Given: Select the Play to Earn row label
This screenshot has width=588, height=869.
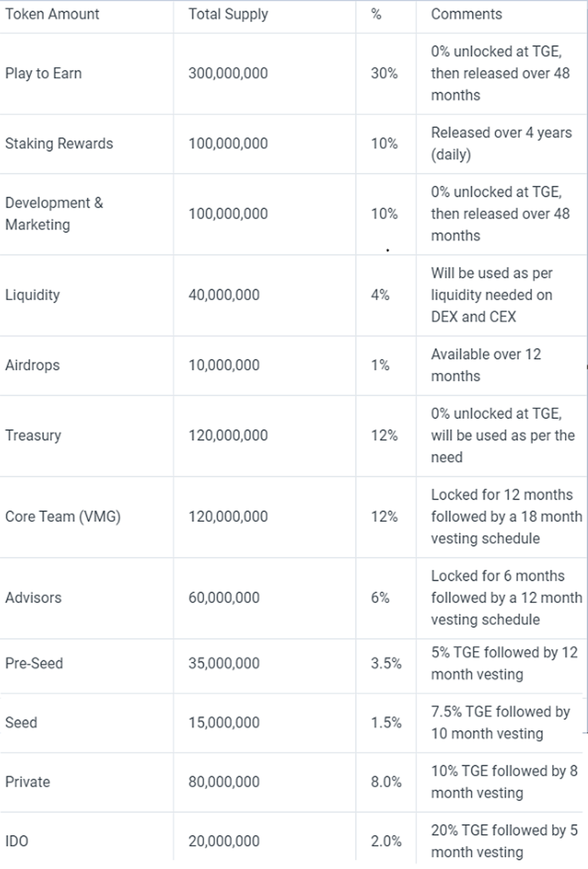Looking at the screenshot, I should [x=43, y=73].
